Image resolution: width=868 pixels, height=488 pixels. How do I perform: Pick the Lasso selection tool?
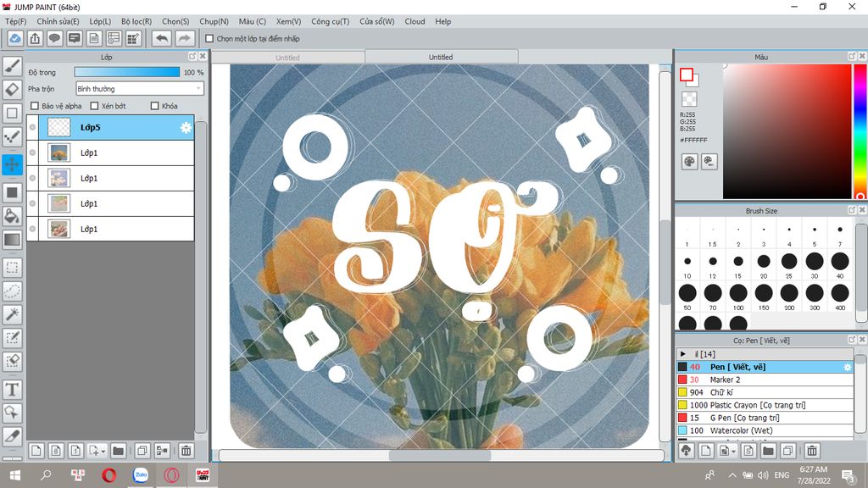(12, 291)
